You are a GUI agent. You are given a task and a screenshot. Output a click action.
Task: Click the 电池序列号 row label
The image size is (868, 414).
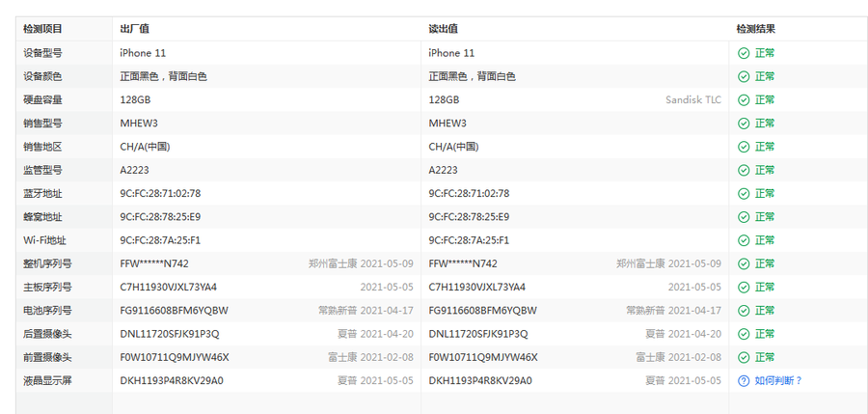(x=47, y=311)
